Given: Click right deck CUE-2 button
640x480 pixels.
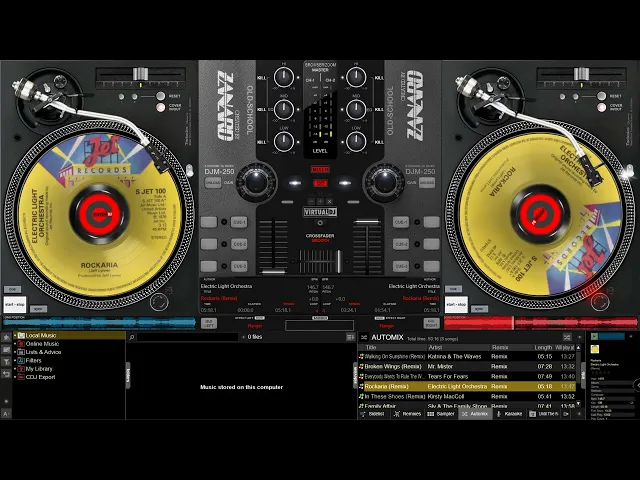Looking at the screenshot, I should click(401, 244).
